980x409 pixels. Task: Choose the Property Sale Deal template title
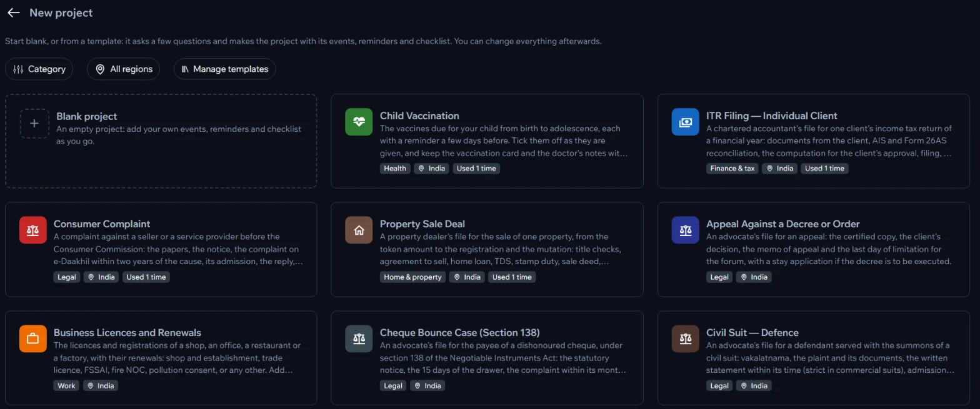pos(422,224)
